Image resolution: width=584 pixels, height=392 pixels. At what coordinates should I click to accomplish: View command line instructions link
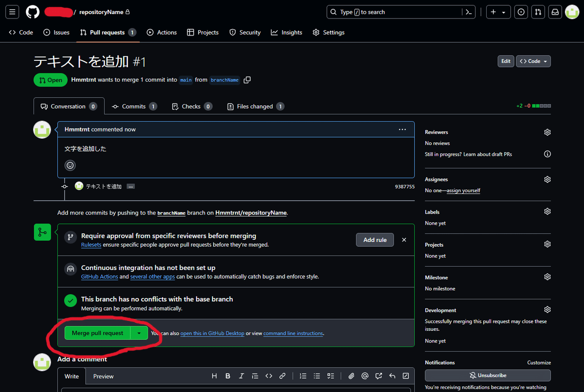pyautogui.click(x=293, y=334)
